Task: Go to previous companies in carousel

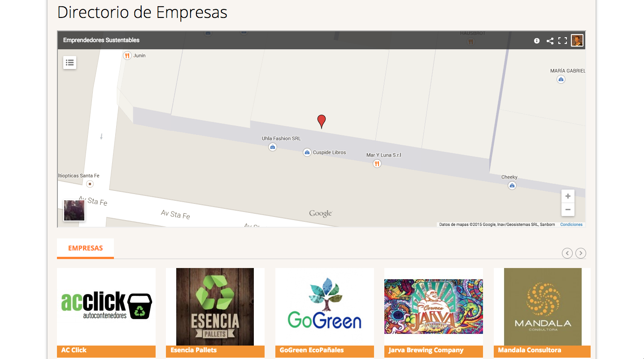Action: [567, 253]
